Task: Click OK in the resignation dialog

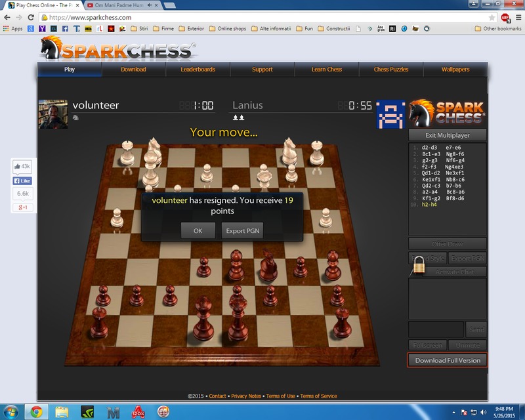Action: click(198, 230)
